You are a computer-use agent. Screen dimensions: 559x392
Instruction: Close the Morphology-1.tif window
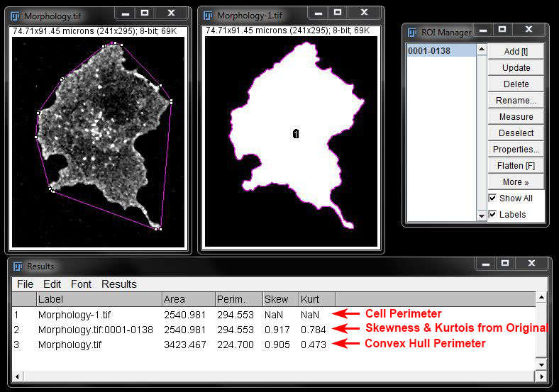coord(364,13)
